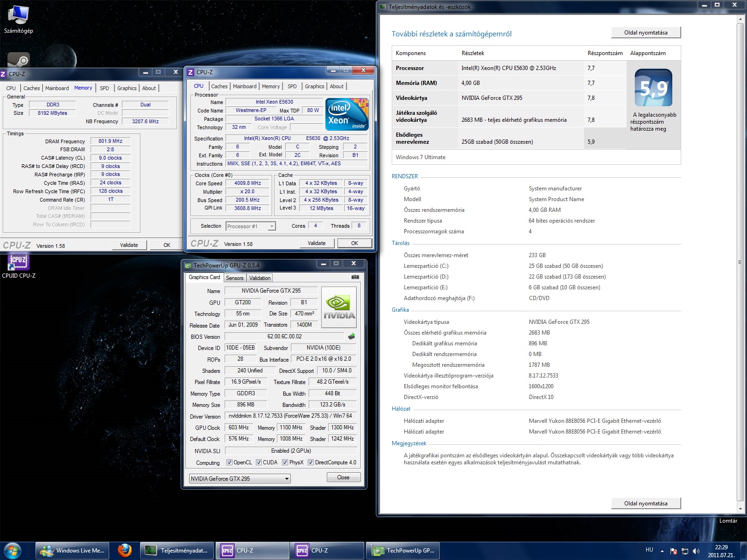This screenshot has width=747, height=560.
Task: Open the Windows Start menu orb
Action: point(13,551)
